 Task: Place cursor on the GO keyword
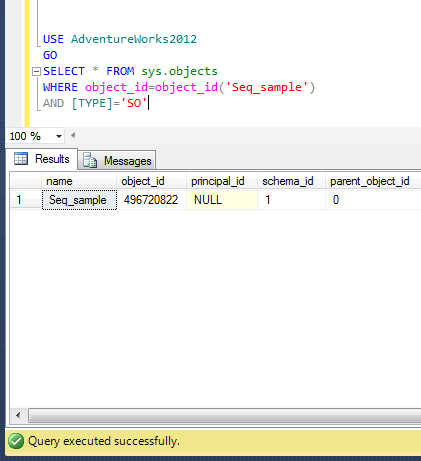(x=50, y=55)
